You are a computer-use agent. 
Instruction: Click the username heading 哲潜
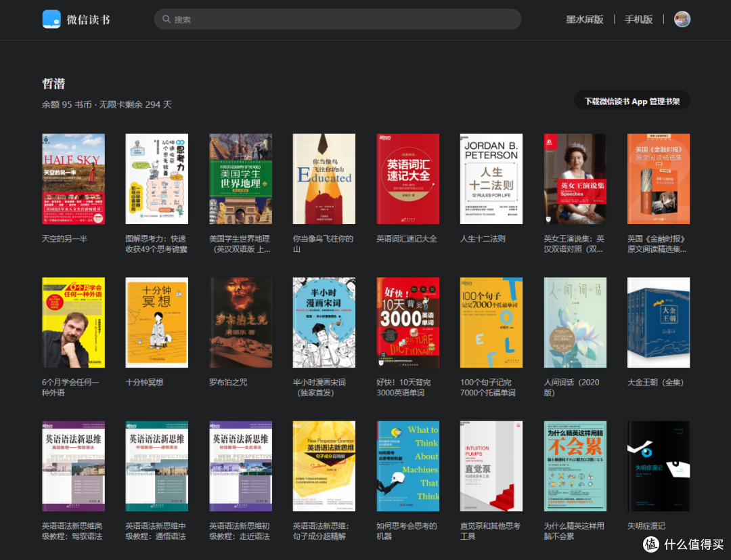tap(53, 83)
